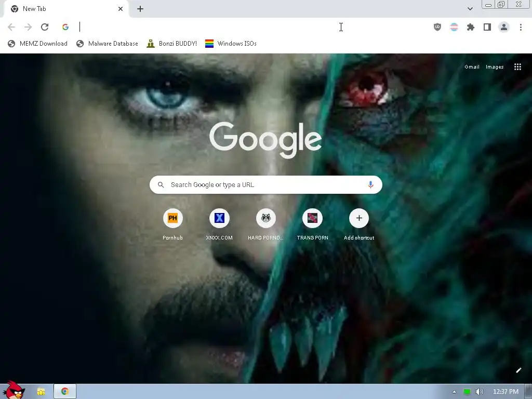Click the Chrome taskbar button
Image resolution: width=532 pixels, height=399 pixels.
click(x=65, y=392)
